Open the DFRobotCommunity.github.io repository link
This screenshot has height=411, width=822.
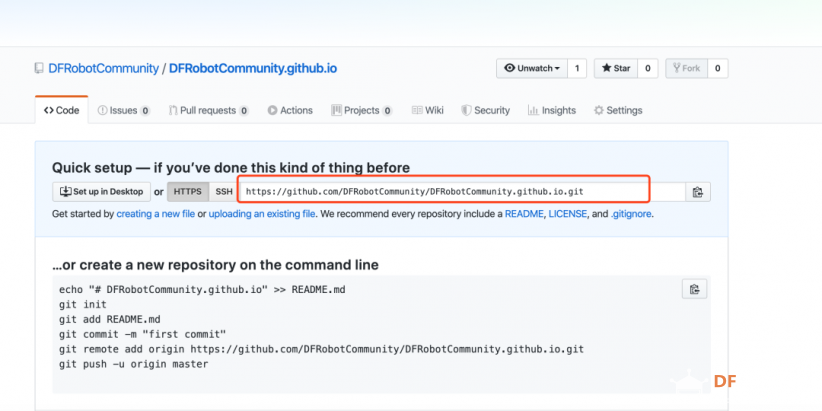[253, 68]
